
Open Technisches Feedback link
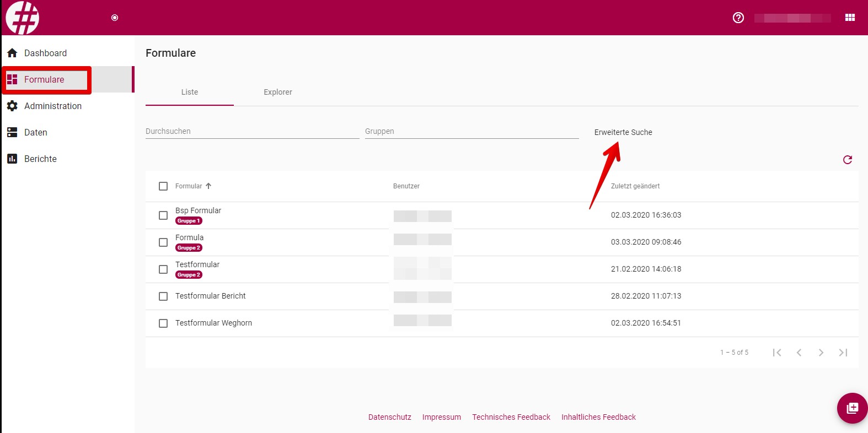coord(511,417)
